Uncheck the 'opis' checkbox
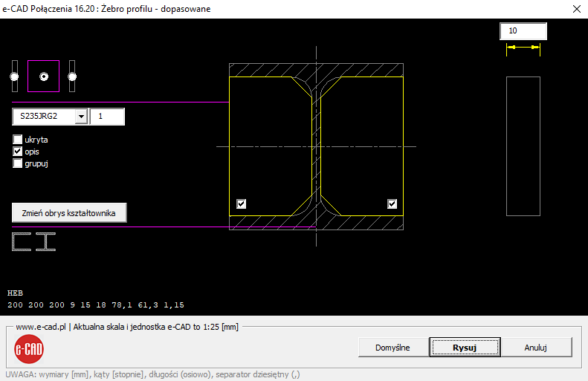The image size is (588, 381). click(17, 152)
